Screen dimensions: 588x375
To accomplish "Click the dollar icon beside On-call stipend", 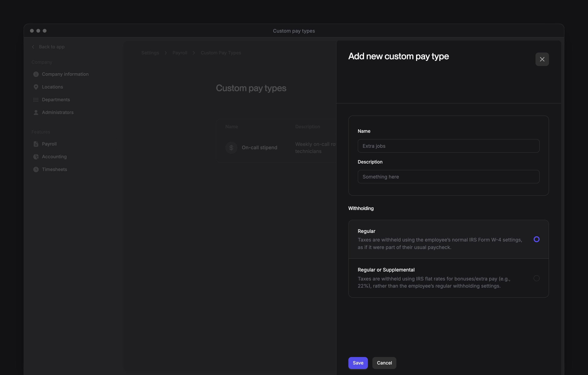I will tap(231, 147).
